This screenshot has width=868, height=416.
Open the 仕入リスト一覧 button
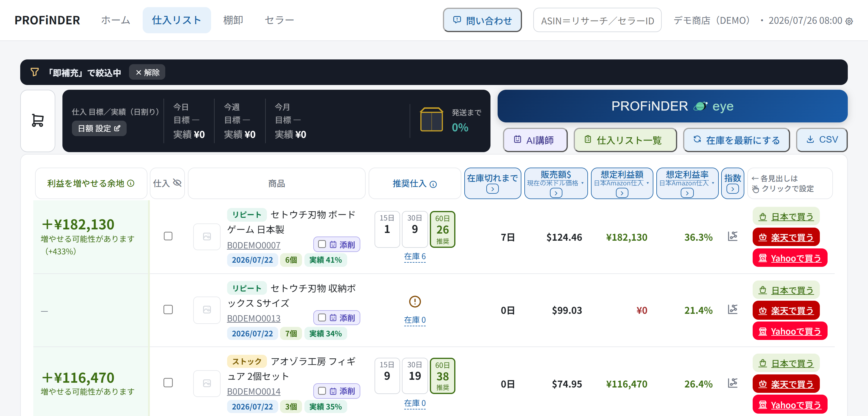[x=625, y=140]
